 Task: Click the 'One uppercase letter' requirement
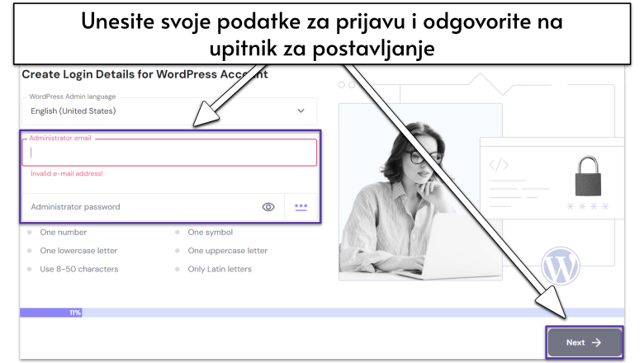(228, 251)
